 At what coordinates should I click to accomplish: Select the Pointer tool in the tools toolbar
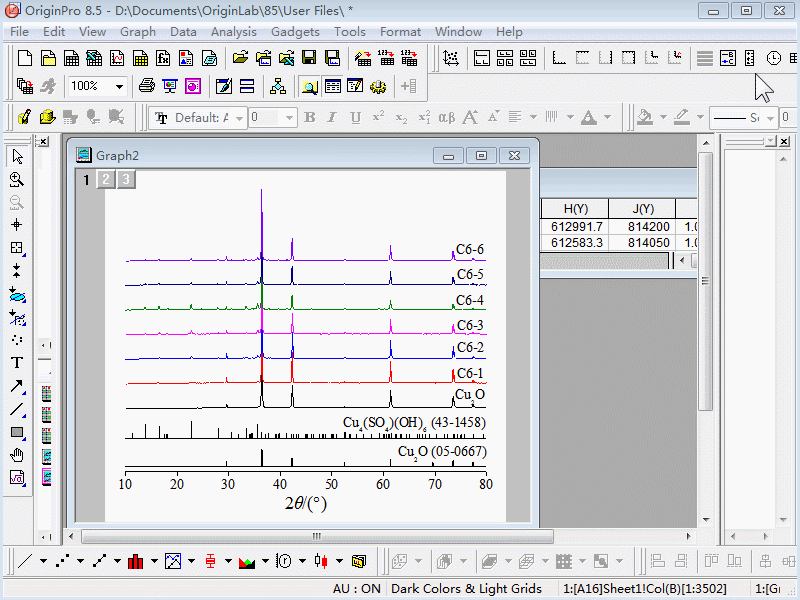pyautogui.click(x=17, y=156)
